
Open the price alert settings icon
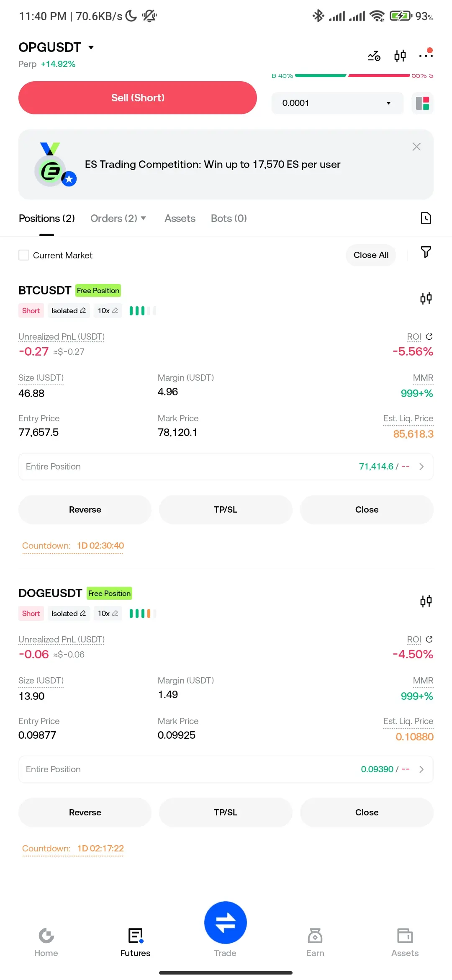click(374, 56)
